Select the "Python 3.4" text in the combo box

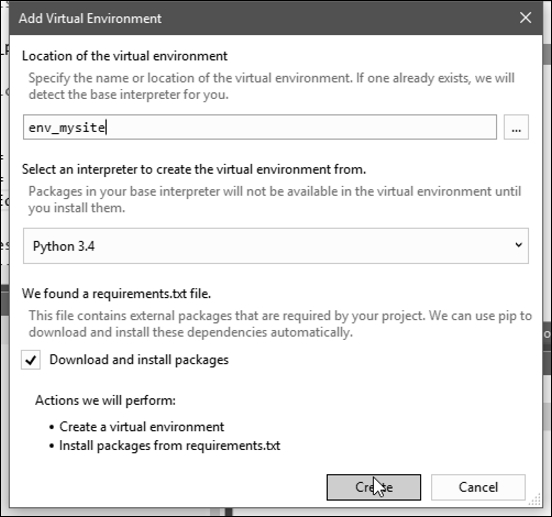pos(64,246)
